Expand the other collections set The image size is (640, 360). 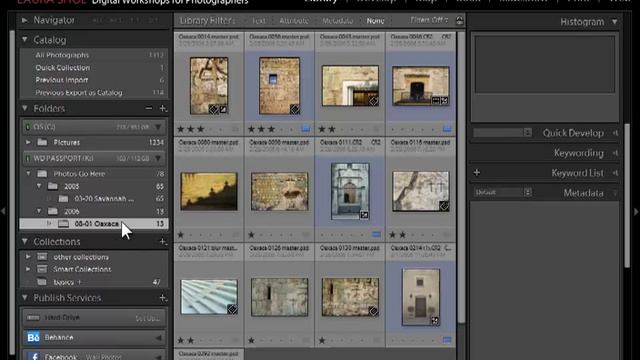click(x=28, y=257)
